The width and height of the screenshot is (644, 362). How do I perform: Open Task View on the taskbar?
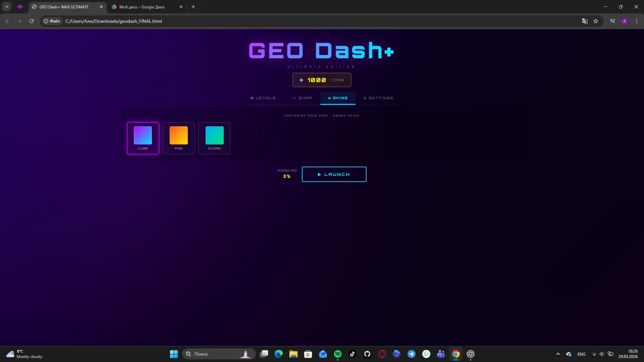click(264, 354)
